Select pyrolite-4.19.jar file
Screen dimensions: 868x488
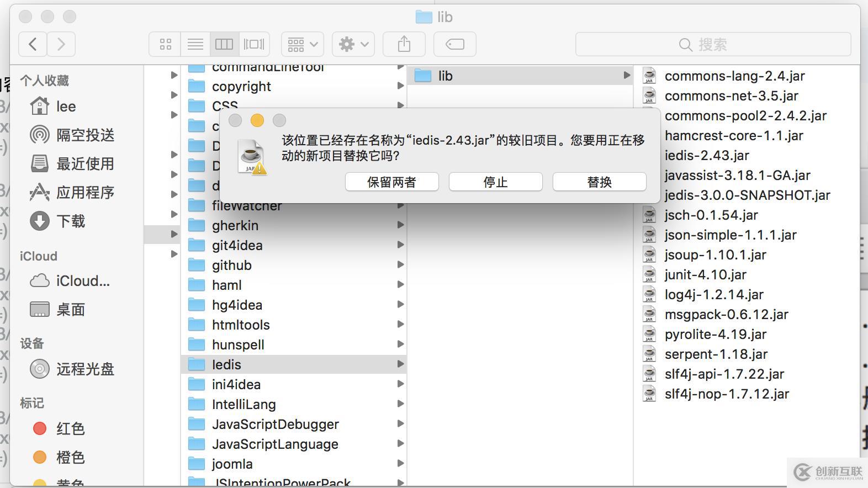point(716,334)
